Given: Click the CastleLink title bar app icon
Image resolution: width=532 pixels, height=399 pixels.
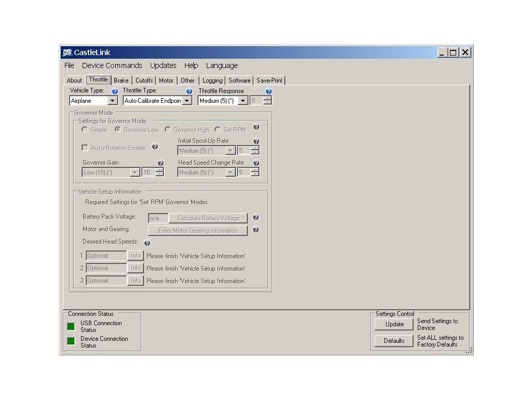Looking at the screenshot, I should [x=67, y=52].
